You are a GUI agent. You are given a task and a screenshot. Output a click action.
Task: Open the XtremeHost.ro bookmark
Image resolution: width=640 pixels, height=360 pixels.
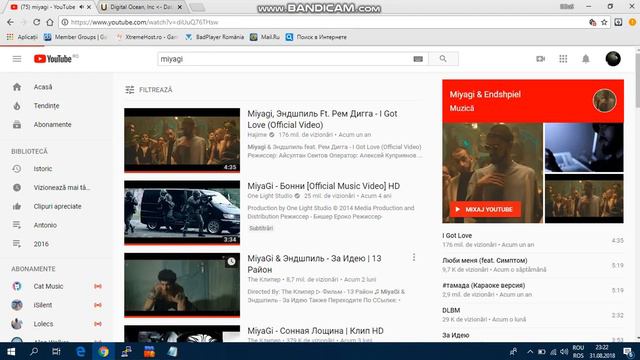(x=147, y=37)
